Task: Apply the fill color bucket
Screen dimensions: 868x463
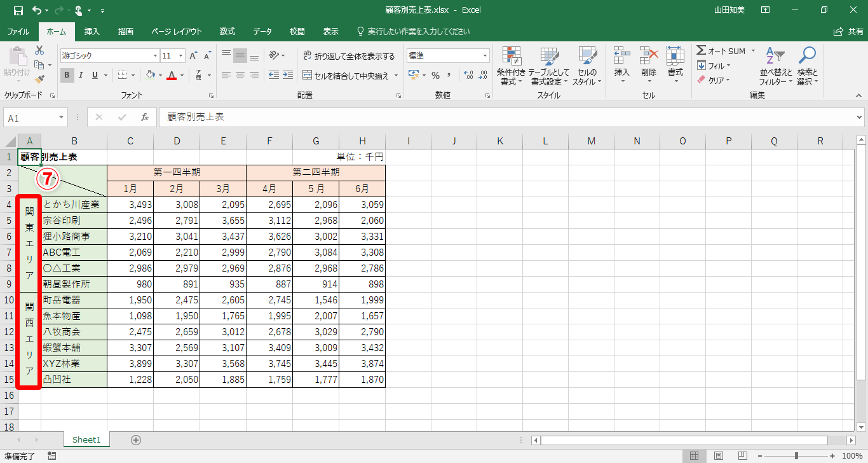Action: pos(150,75)
